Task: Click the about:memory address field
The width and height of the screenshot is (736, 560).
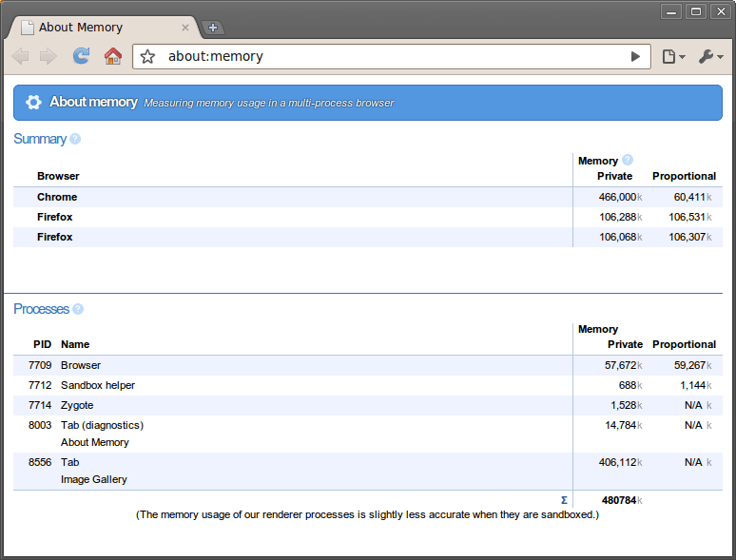Action: tap(392, 57)
